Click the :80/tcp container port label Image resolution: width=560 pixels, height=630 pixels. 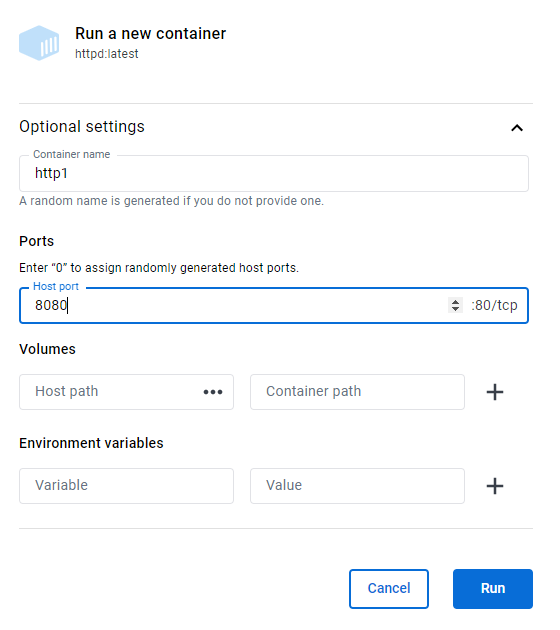pyautogui.click(x=494, y=305)
